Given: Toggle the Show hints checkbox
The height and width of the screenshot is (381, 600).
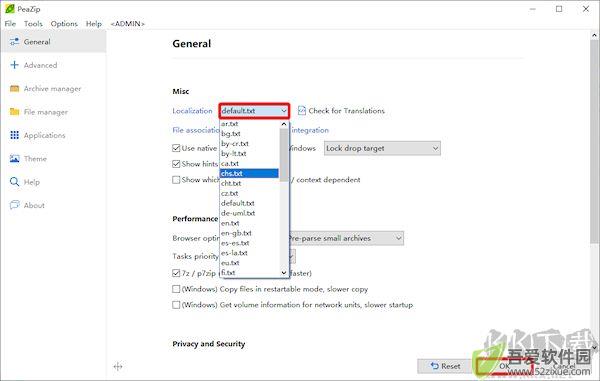Looking at the screenshot, I should tap(176, 164).
